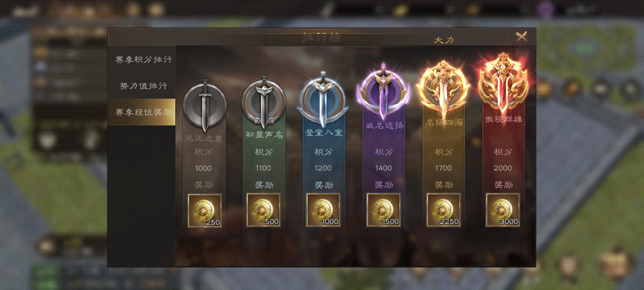
Task: Select the 初显声名 silver sword emblem
Action: (x=264, y=102)
